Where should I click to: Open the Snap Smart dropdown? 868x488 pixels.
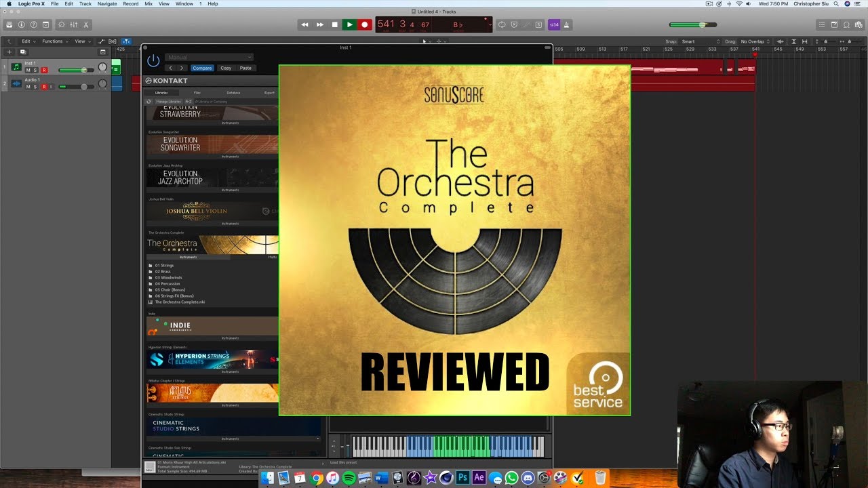click(698, 41)
